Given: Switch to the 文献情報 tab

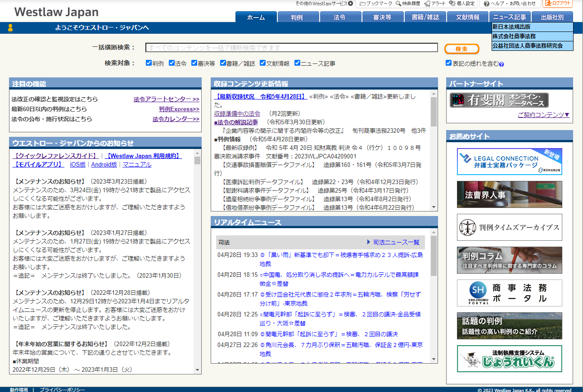Looking at the screenshot, I should pyautogui.click(x=467, y=17).
